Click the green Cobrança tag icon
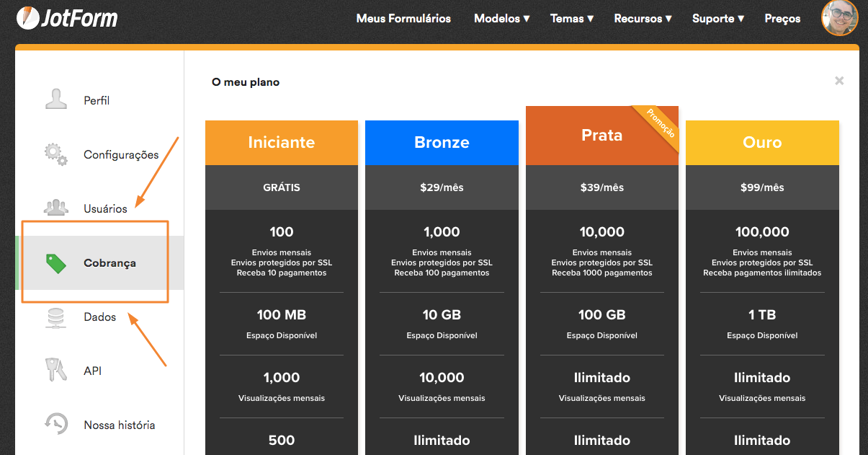The image size is (868, 455). [x=56, y=263]
